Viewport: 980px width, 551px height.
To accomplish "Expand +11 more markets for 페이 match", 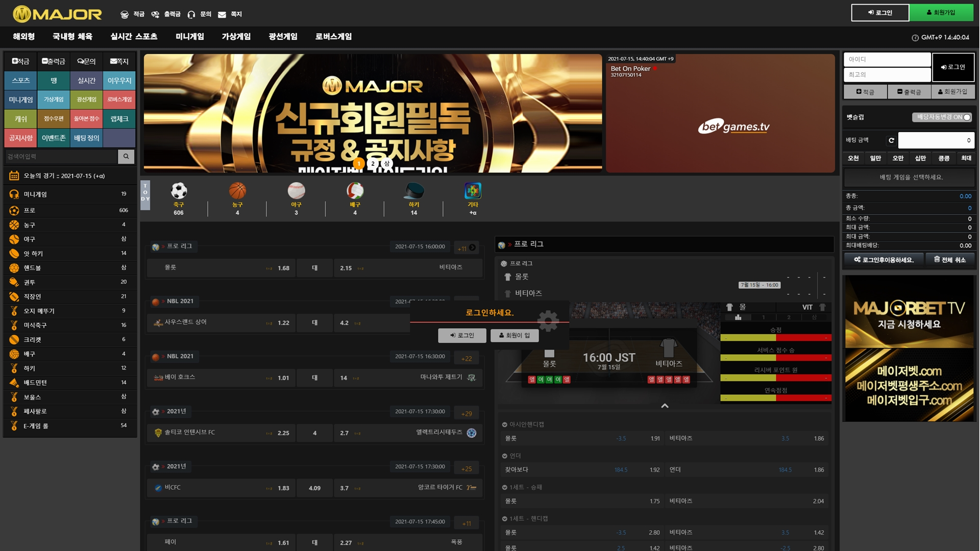I will [467, 523].
